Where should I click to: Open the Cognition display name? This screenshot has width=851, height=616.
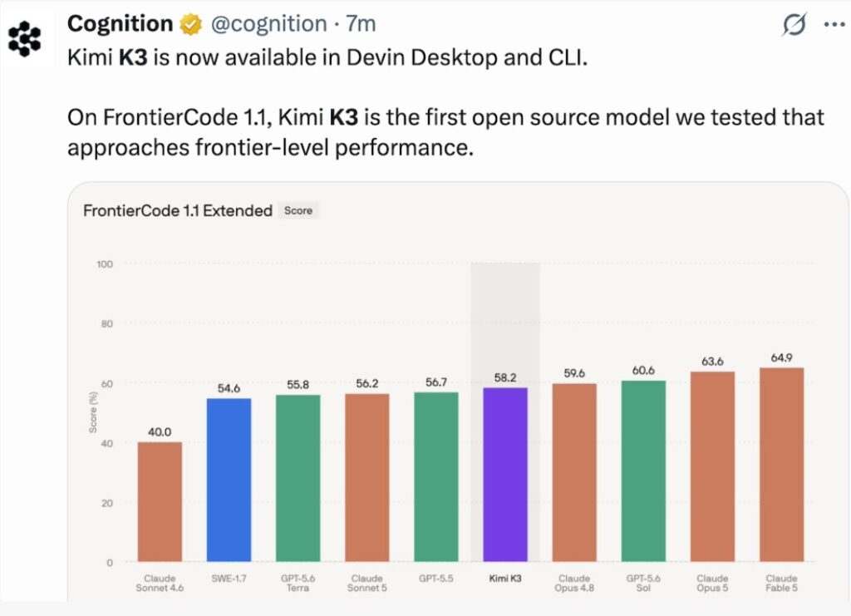click(x=120, y=24)
